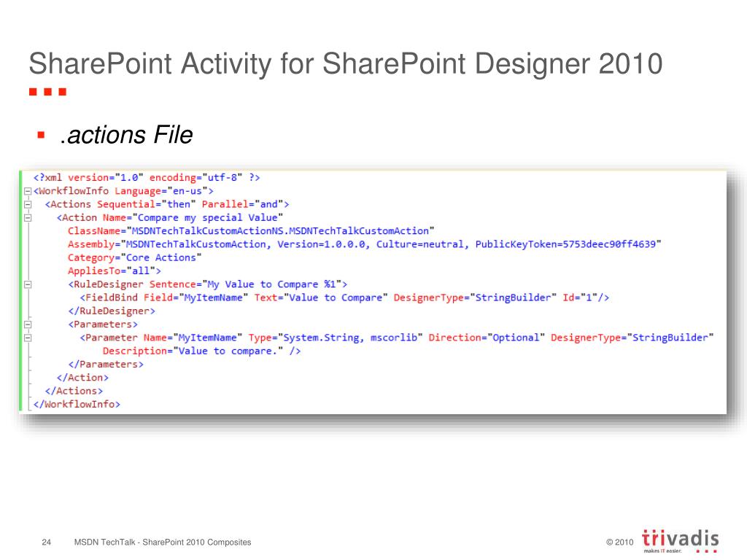The width and height of the screenshot is (747, 560).
Task: Click the Text="Value to Compare" attribute
Action: (321, 297)
